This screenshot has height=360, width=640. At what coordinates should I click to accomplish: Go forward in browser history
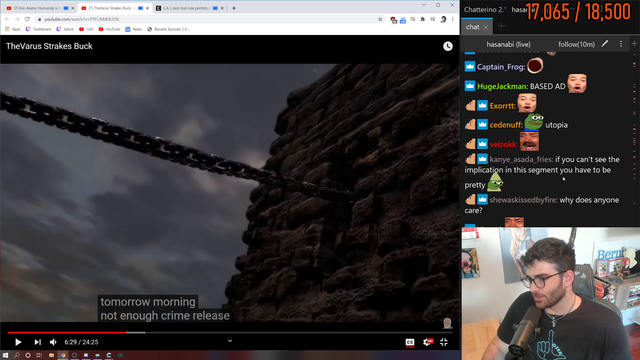point(17,19)
